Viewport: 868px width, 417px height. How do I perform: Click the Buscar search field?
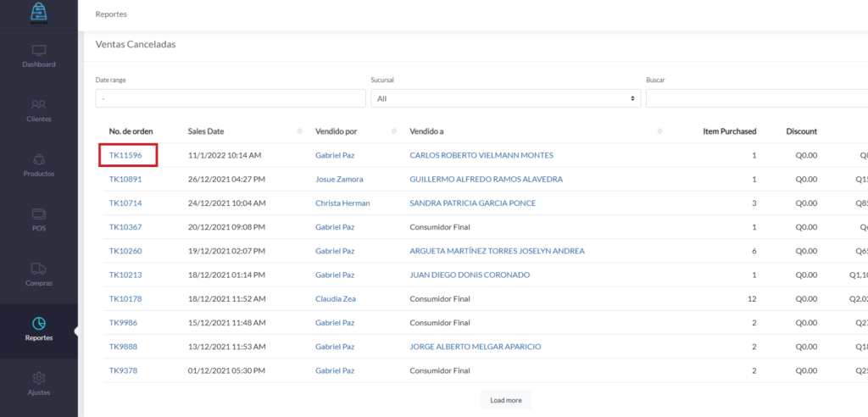(x=756, y=98)
